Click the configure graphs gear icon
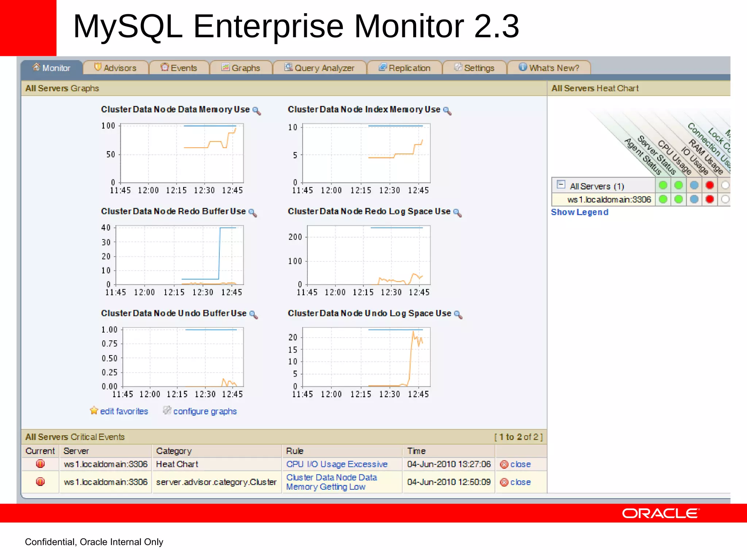Screen dimensions: 747x560 pos(167,410)
